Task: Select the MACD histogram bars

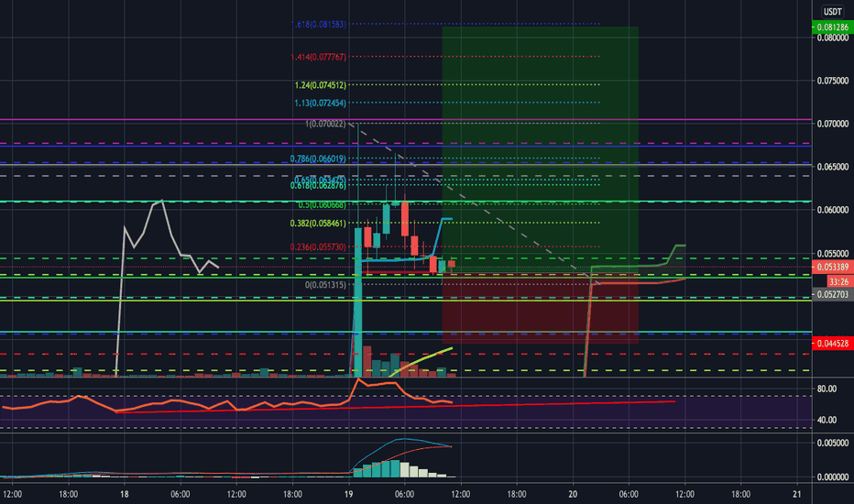Action: [x=403, y=469]
